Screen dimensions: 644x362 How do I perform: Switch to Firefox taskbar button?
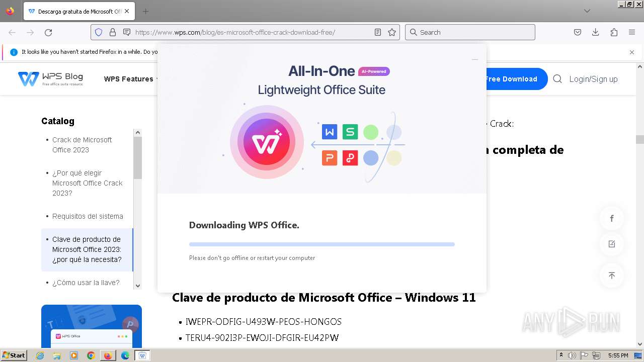point(108,355)
